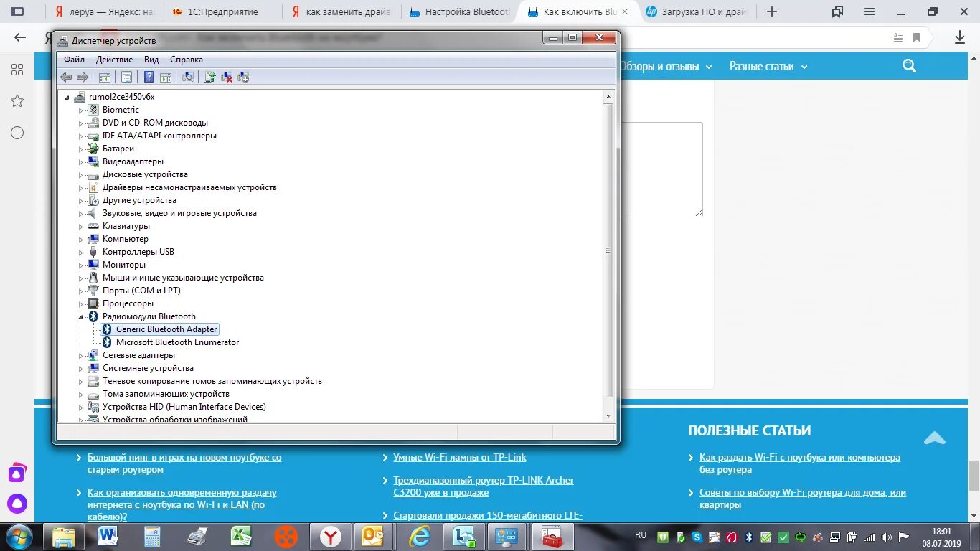Expand the Видеоадаптеры node
Screen dimensions: 980x551
80,161
